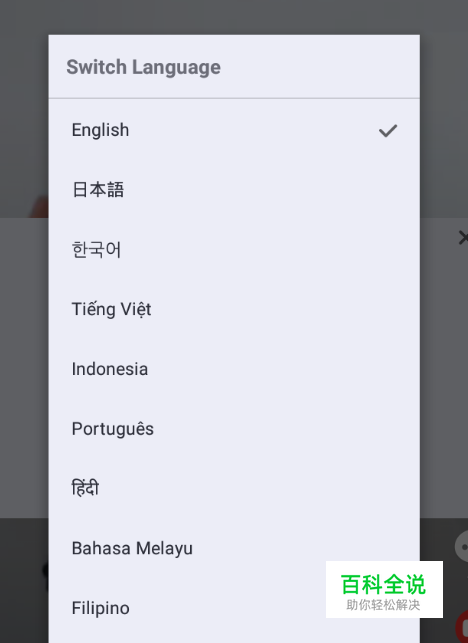Screen dimensions: 468x643
Task: Choose हिंदी language
Action: [x=234, y=488]
